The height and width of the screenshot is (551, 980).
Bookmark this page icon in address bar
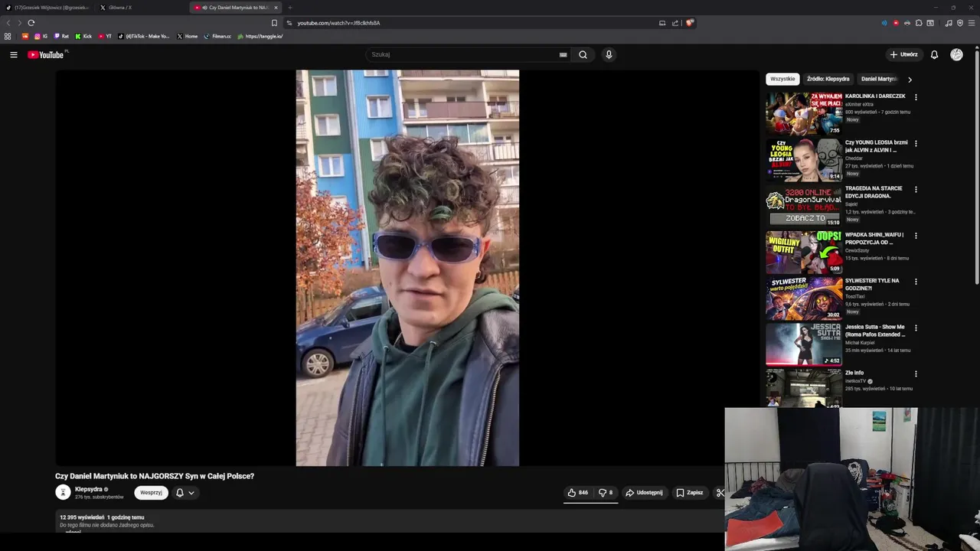pyautogui.click(x=274, y=23)
